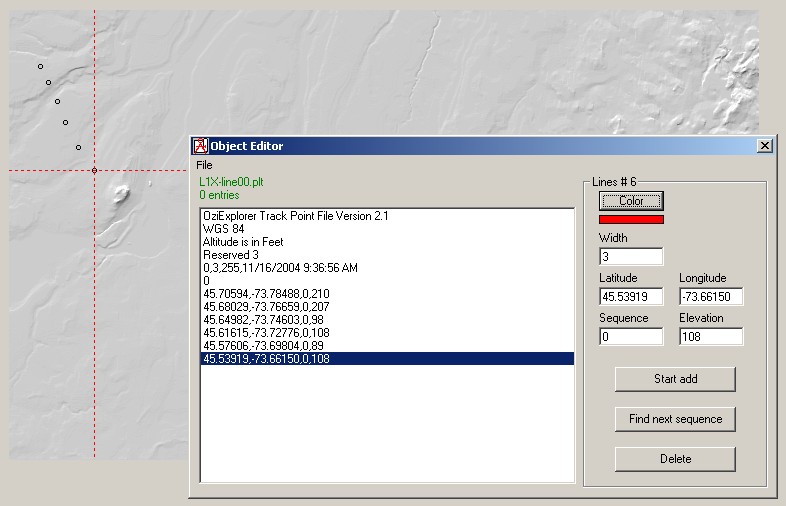
Task: Click the Width input field
Action: tap(631, 257)
